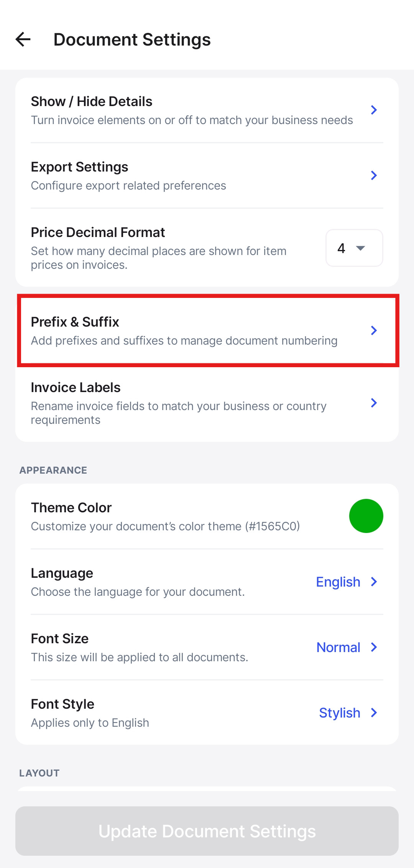Click the decimal dropdown caret arrow
The height and width of the screenshot is (868, 414).
pyautogui.click(x=360, y=248)
